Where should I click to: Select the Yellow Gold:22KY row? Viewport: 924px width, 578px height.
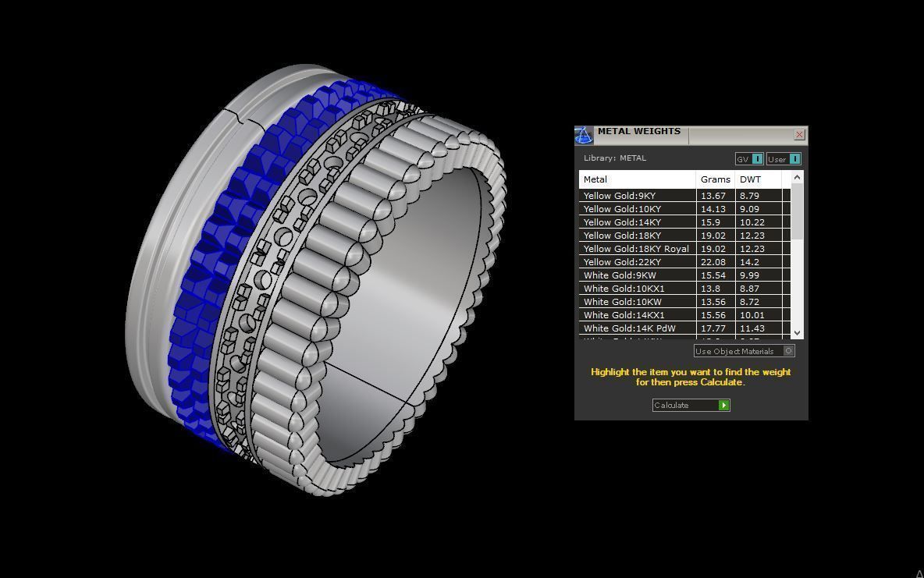click(684, 262)
